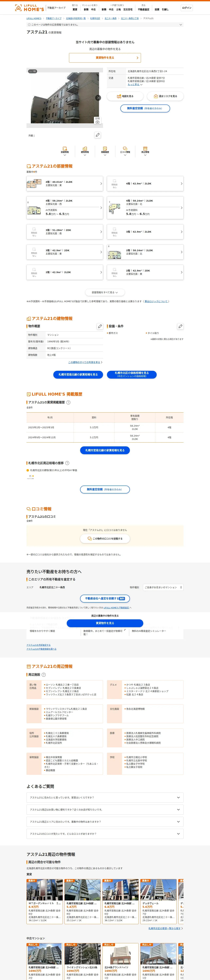Open 北24条グランドハイツ listing card

point(120,961)
